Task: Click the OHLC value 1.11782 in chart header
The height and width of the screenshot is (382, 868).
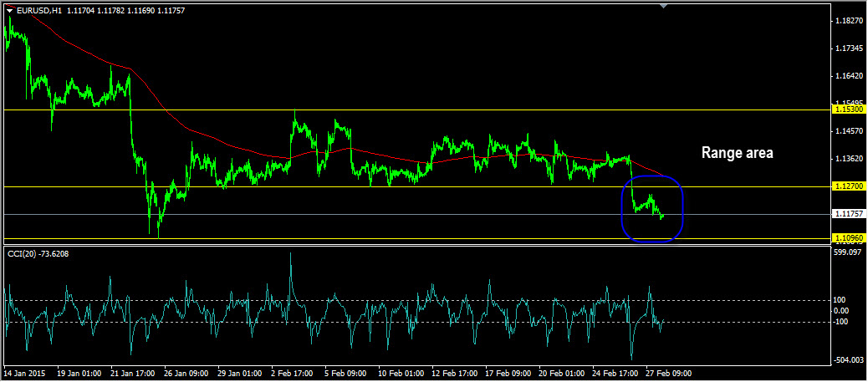Action: pos(110,10)
